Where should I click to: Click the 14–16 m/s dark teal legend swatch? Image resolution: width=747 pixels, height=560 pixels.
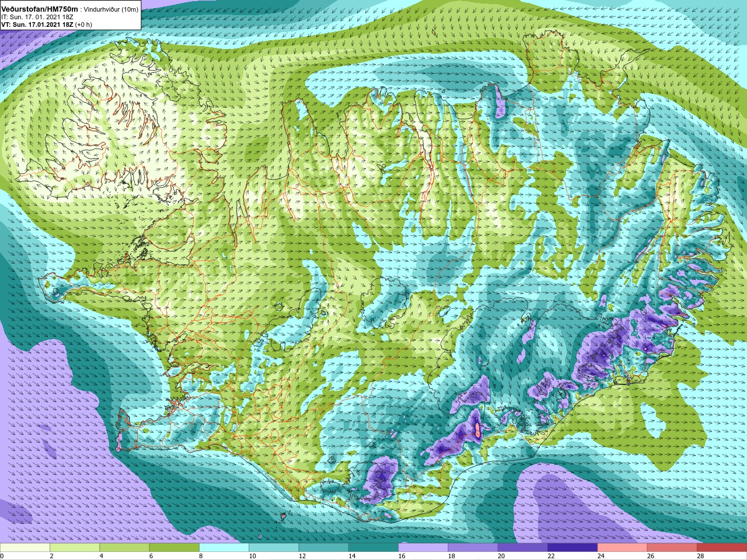[373, 548]
